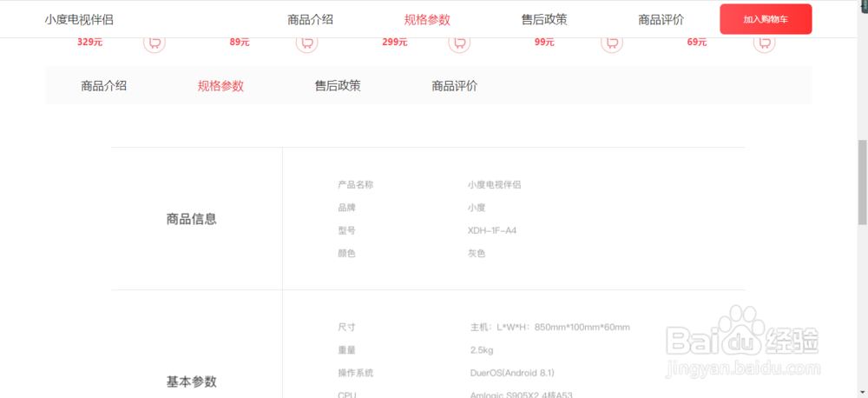Select 规格参数 in the sticky top bar

[x=427, y=20]
